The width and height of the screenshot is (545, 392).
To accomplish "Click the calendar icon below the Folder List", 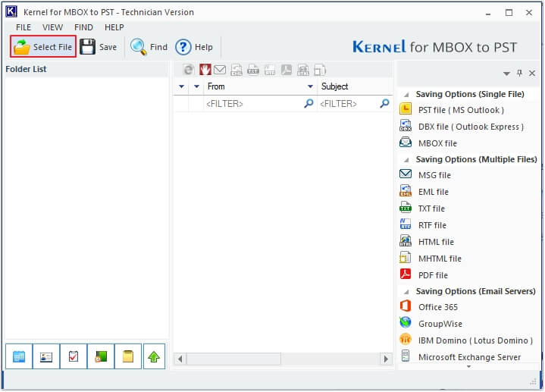I will pos(19,356).
